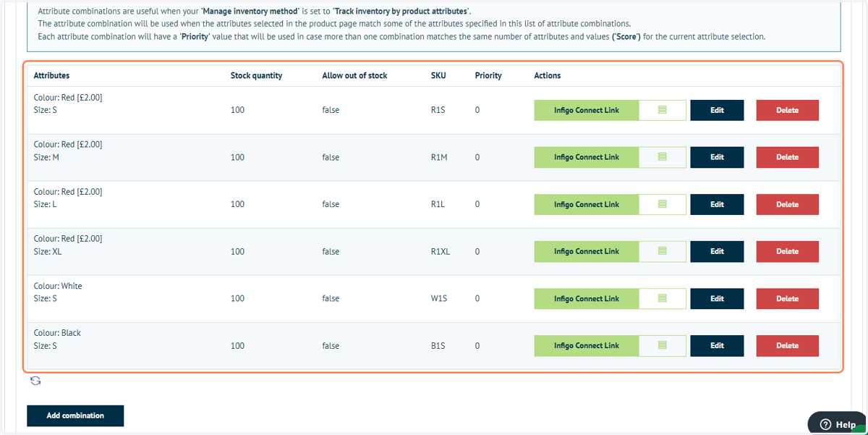Click the Colour: White attribute text
The width and height of the screenshot is (868, 435).
point(58,286)
